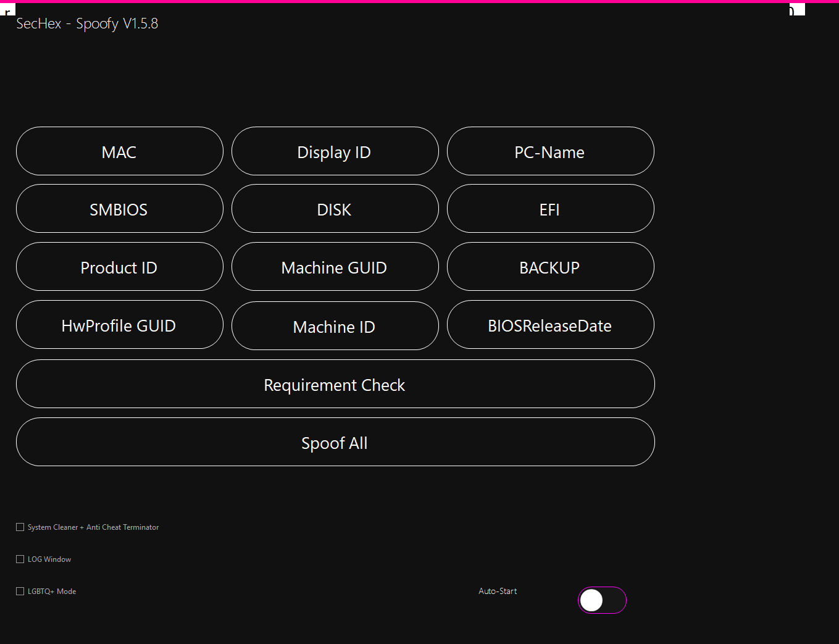Click the SMBIOS button
The height and width of the screenshot is (644, 839).
119,209
